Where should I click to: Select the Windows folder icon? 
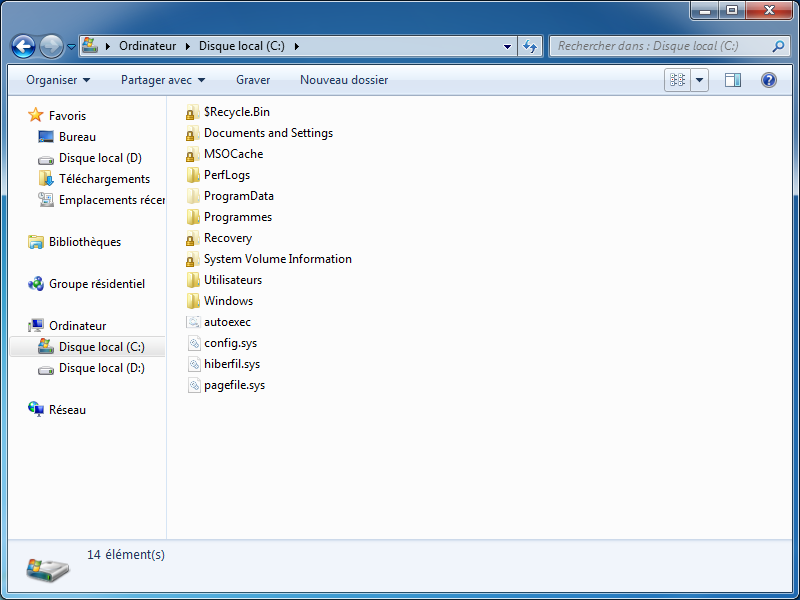tap(194, 301)
